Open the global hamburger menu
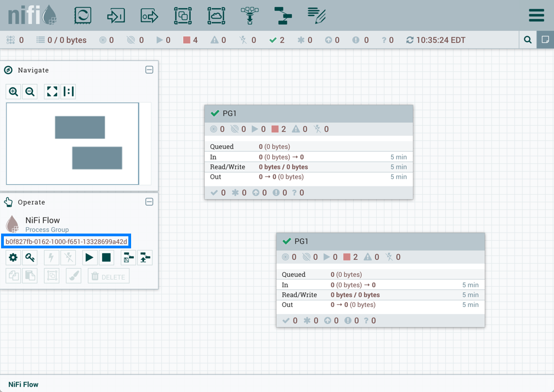 [x=536, y=15]
